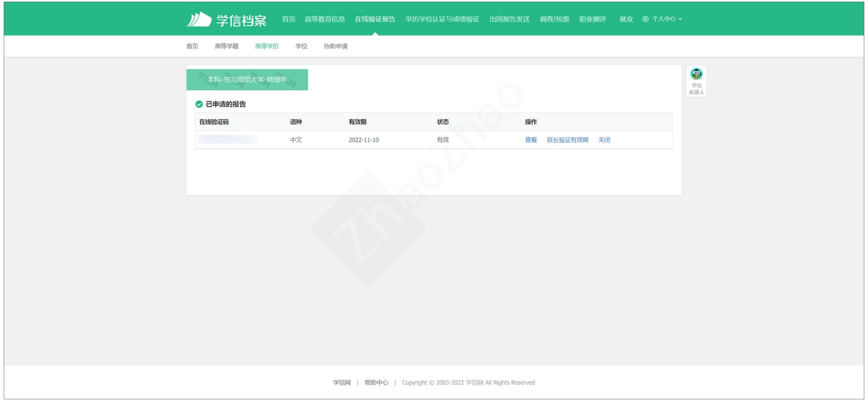868x401 pixels.
Task: Open the 帮助中心 footer link
Action: click(376, 382)
